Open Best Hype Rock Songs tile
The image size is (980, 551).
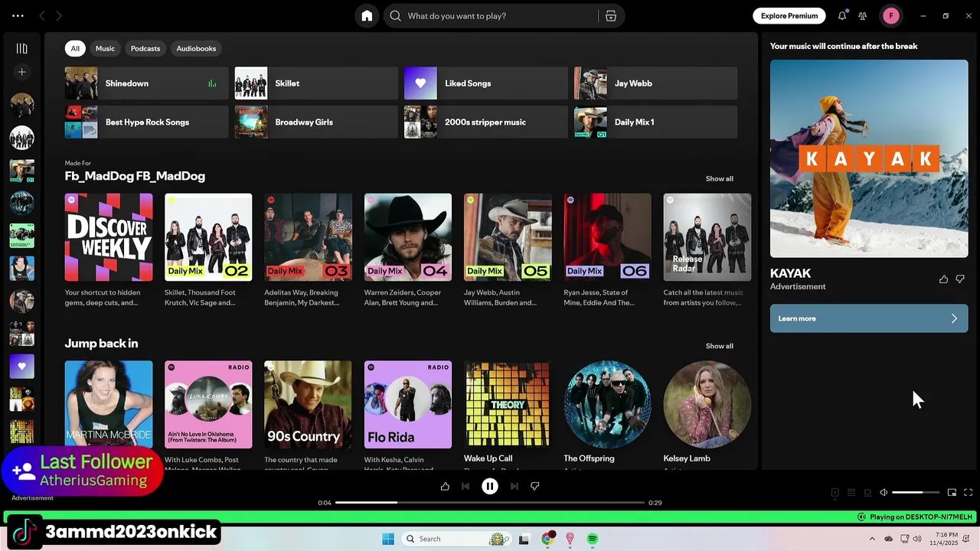pos(146,122)
